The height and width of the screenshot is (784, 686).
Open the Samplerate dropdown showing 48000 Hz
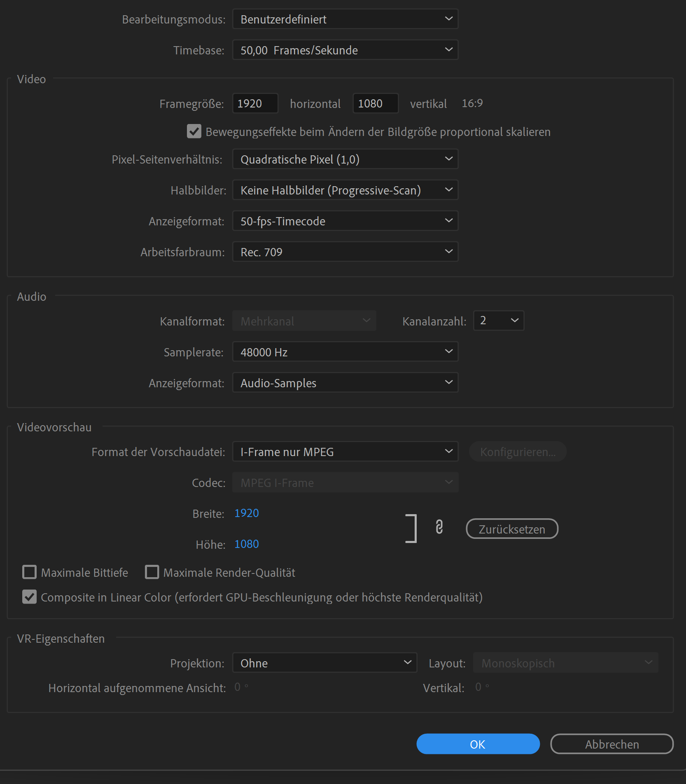tap(345, 351)
